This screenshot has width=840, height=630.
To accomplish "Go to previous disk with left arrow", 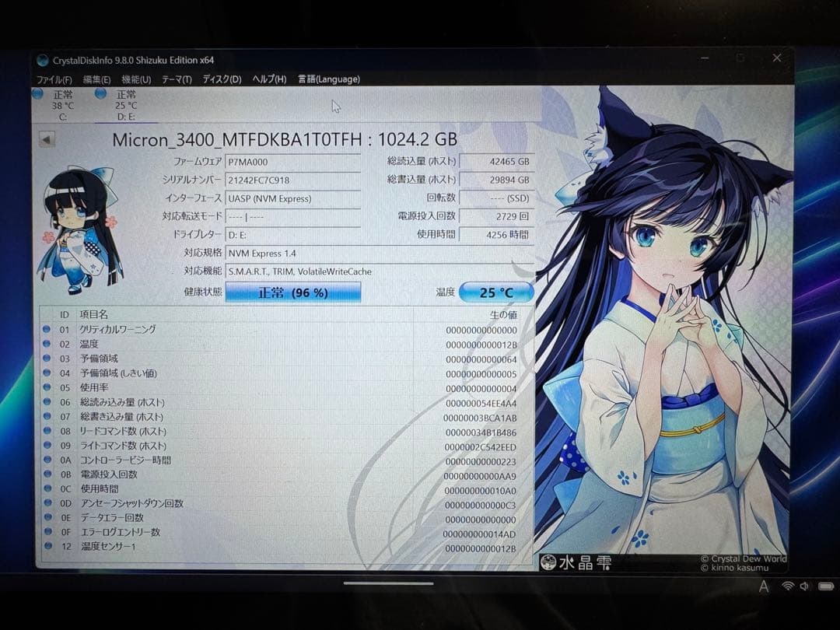I will (x=47, y=140).
